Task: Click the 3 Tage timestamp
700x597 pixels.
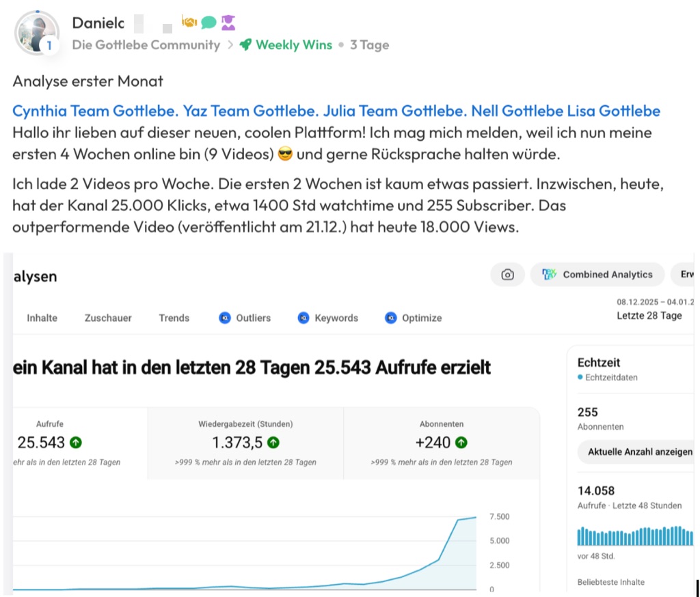Action: 369,45
